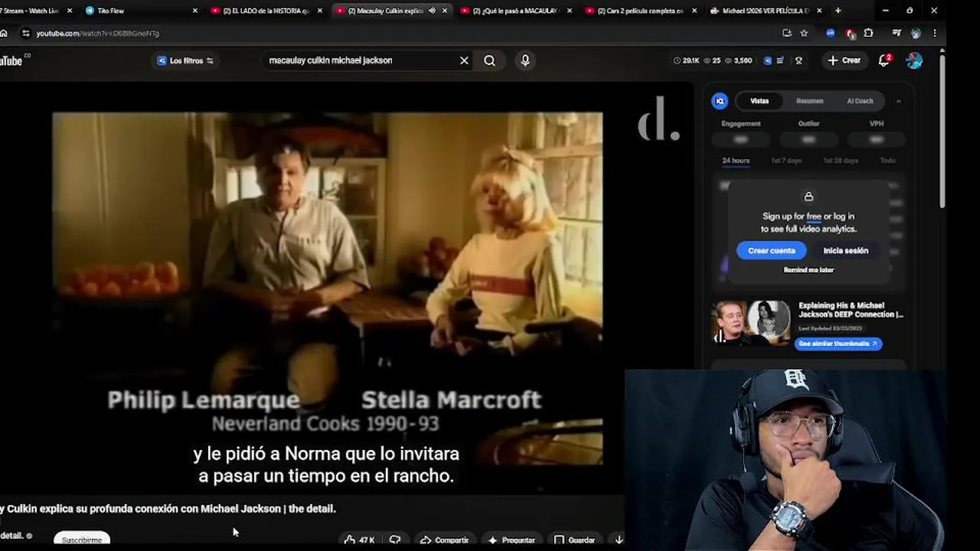Click the red extension icon with badge
Viewport: 980px width, 551px height.
pos(850,33)
